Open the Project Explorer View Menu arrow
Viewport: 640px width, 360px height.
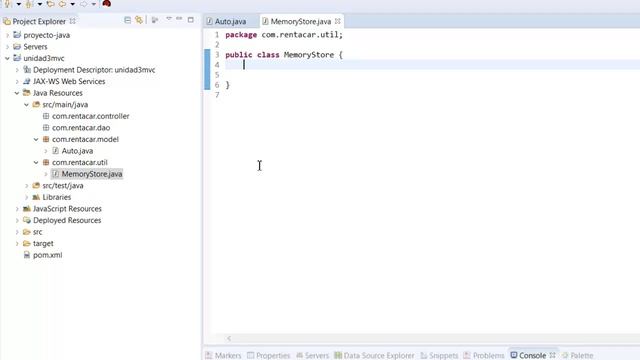click(169, 19)
